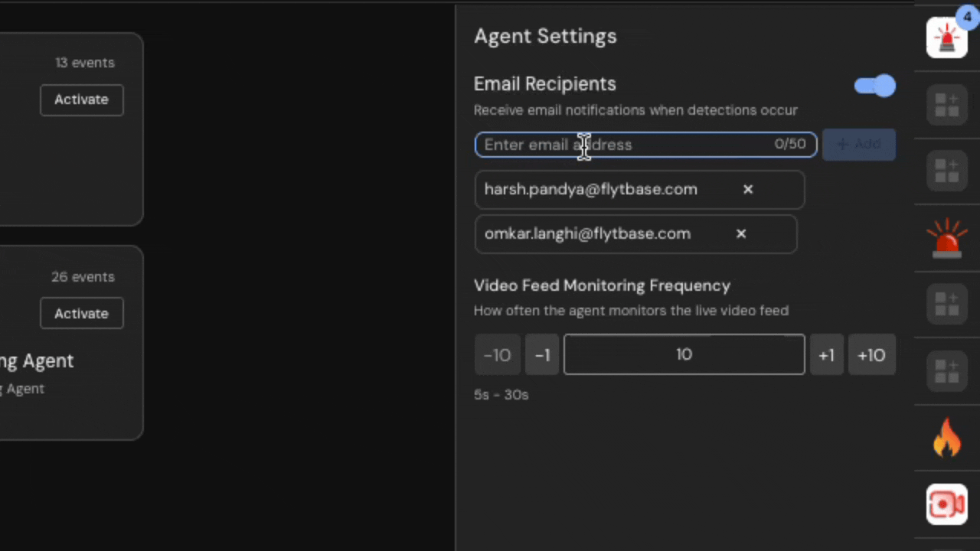Viewport: 980px width, 551px height.
Task: Click the '13 events' label
Action: pos(85,63)
